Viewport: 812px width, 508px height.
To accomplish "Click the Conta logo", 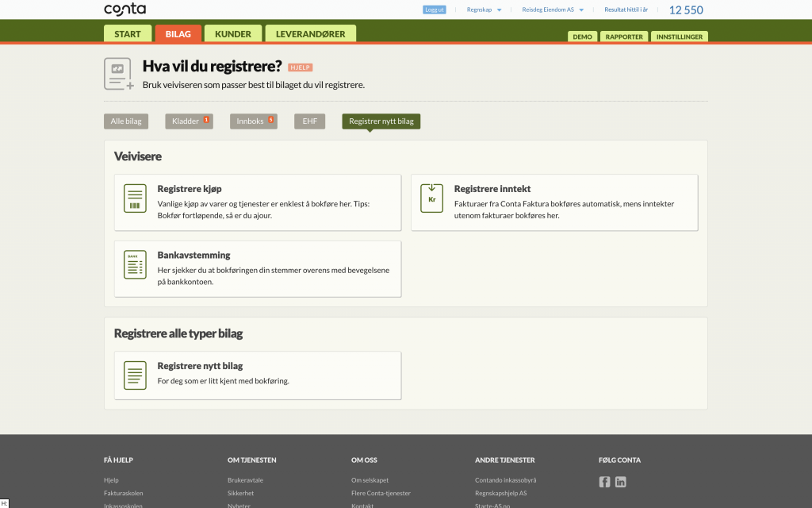I will (124, 10).
